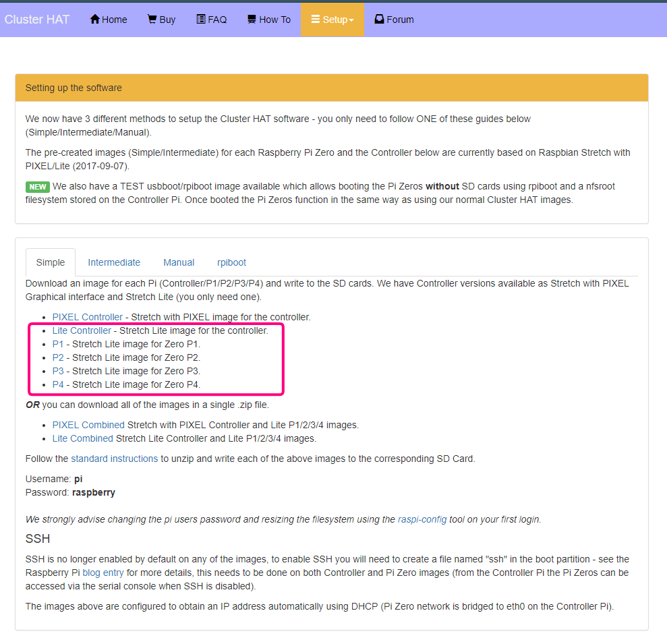Select the Simple tab
The image size is (667, 644).
51,262
